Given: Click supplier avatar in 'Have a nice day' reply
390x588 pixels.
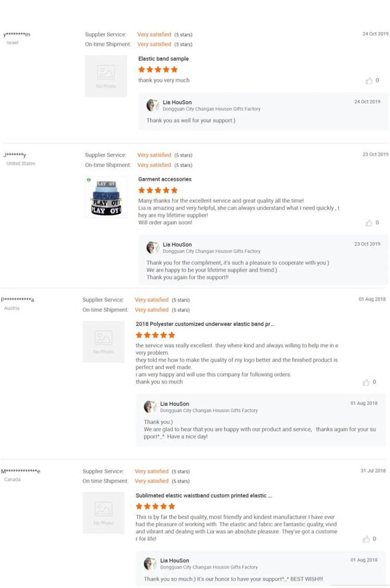Looking at the screenshot, I should 150,407.
